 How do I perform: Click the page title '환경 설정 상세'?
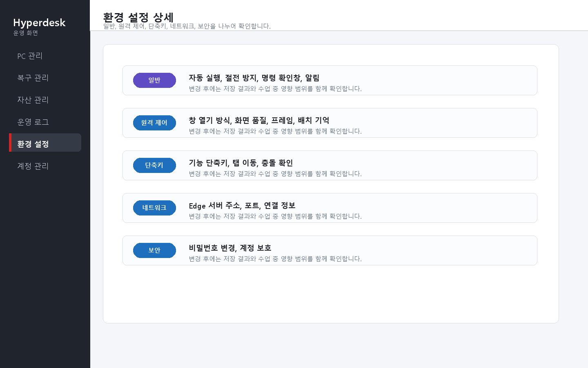click(138, 18)
